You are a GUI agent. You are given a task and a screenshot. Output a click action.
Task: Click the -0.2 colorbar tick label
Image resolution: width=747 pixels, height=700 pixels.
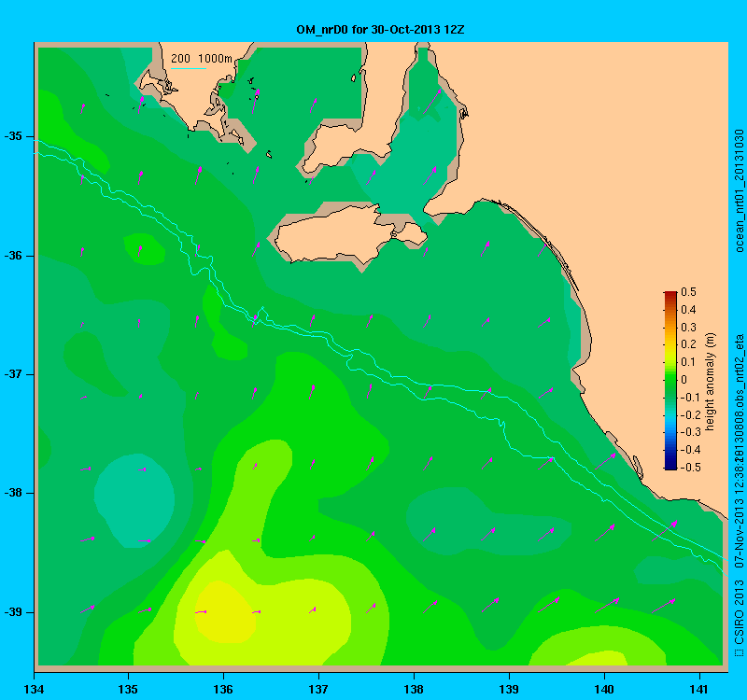tap(690, 414)
